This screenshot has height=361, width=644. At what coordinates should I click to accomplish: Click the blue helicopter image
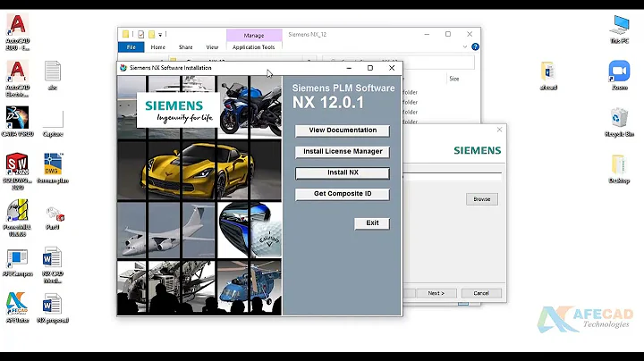pyautogui.click(x=250, y=287)
